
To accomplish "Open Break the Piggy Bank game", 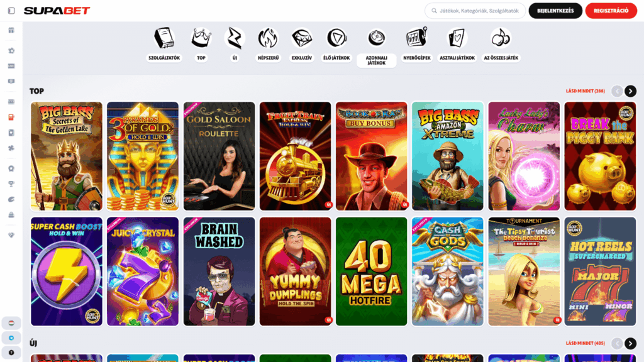I will tap(600, 156).
